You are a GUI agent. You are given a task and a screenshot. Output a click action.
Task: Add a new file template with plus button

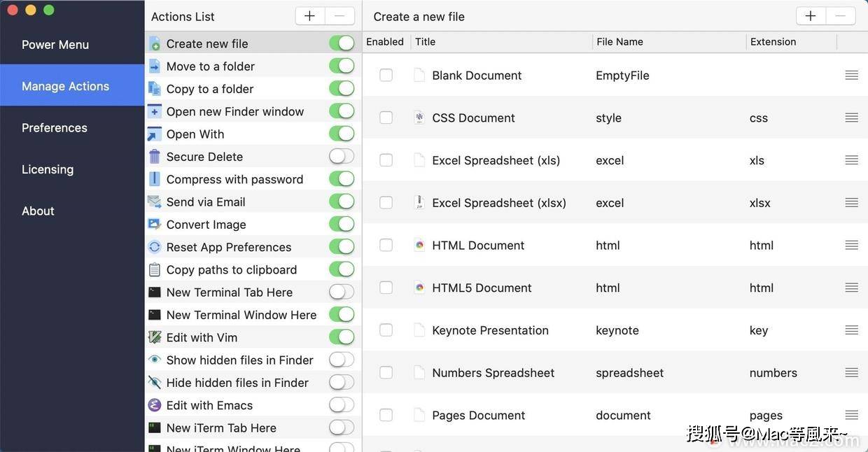coord(811,16)
